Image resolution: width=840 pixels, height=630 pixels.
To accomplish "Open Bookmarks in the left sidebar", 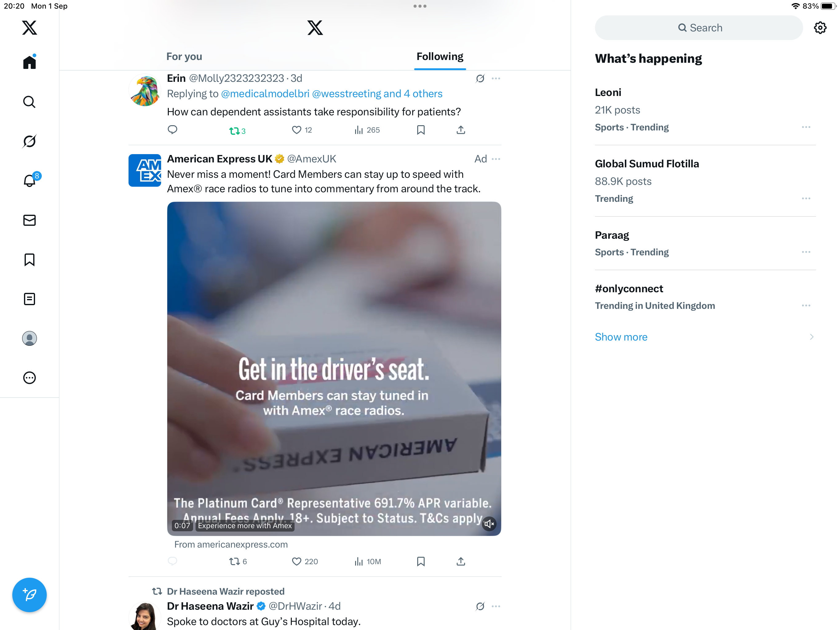I will coord(29,260).
